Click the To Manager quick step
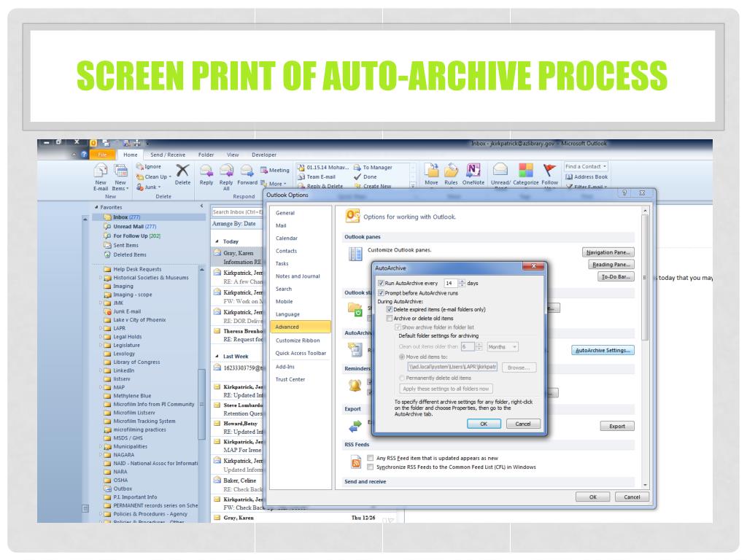This screenshot has height=560, width=747. (373, 167)
